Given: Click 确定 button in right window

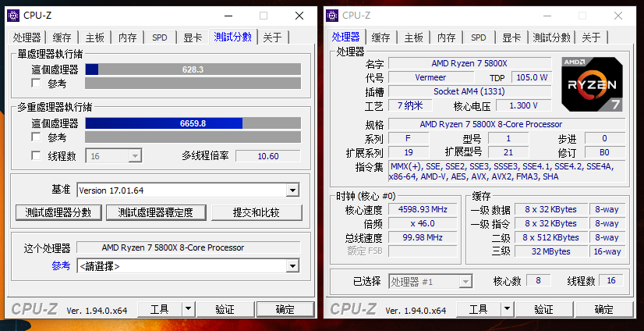Looking at the screenshot, I should click(604, 309).
